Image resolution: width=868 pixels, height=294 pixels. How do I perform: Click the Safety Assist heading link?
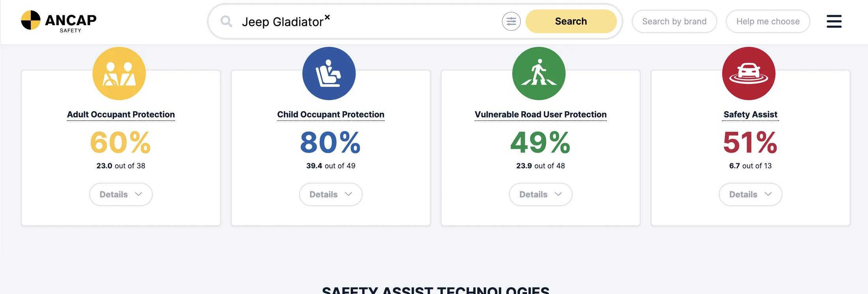click(750, 115)
